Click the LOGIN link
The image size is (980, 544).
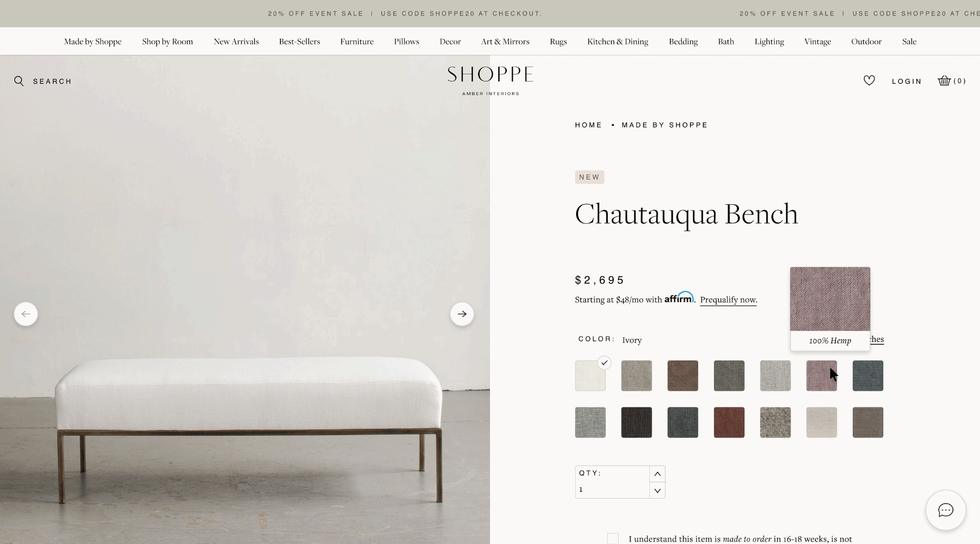[907, 81]
